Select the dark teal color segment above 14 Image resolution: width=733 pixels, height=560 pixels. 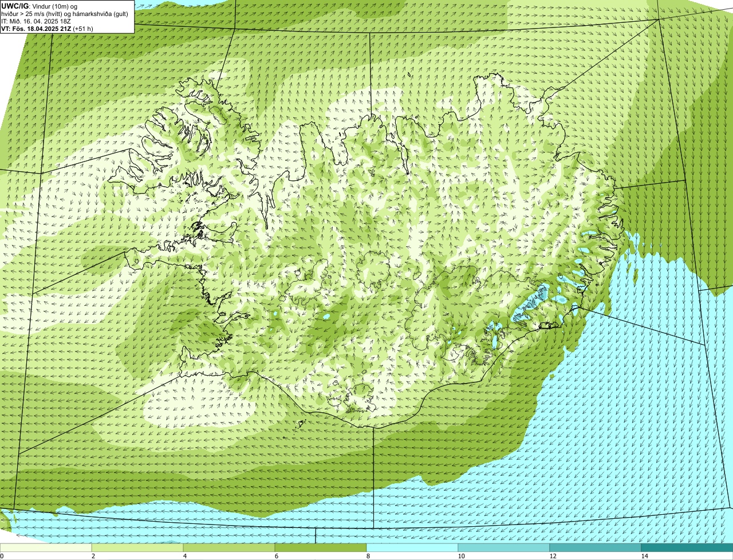[687, 548]
